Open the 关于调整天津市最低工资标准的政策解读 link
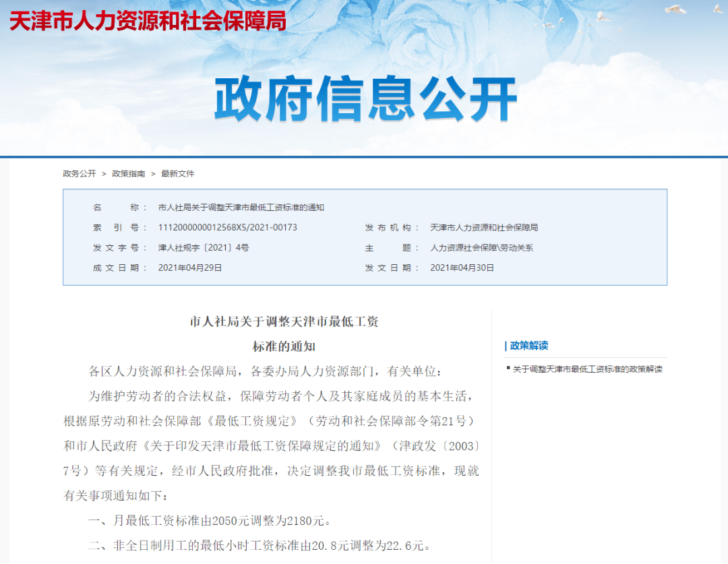The height and width of the screenshot is (564, 728). click(x=587, y=369)
